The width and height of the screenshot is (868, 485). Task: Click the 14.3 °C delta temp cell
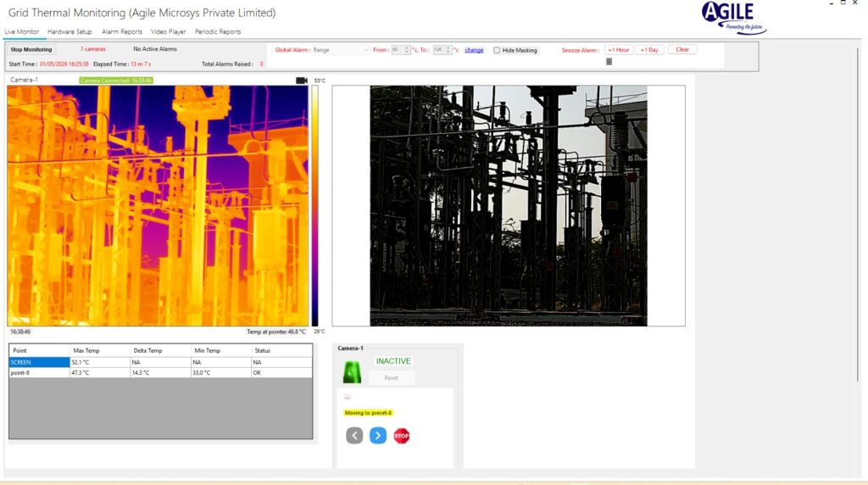click(160, 372)
